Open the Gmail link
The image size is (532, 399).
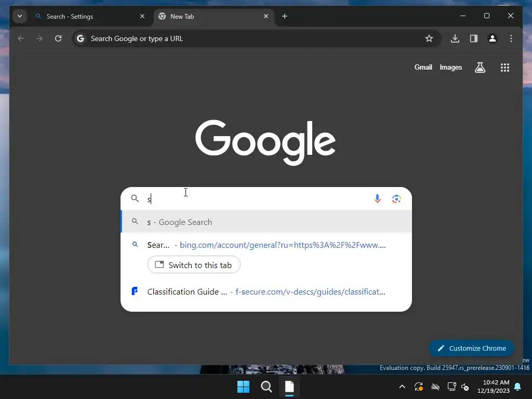423,67
